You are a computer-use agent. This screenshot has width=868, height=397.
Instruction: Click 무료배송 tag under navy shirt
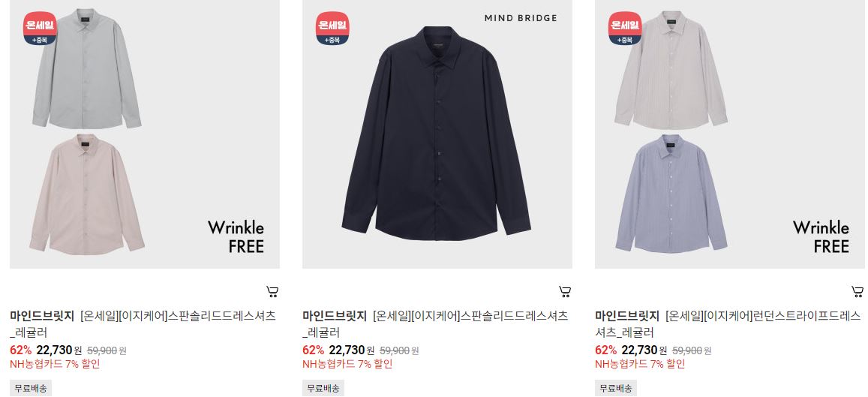tap(323, 388)
